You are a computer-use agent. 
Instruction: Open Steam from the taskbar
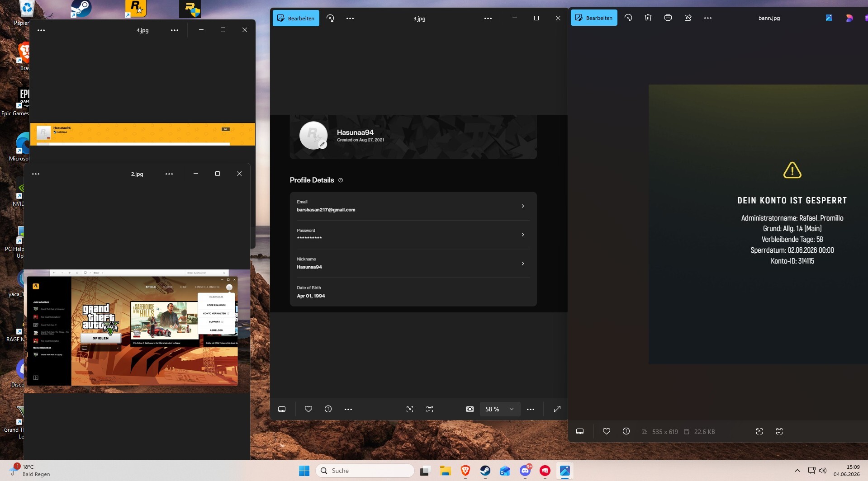click(485, 471)
